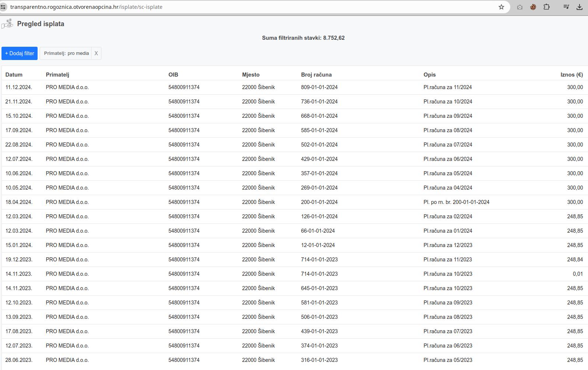Sort by the Iznos (€) column header

[x=571, y=75]
